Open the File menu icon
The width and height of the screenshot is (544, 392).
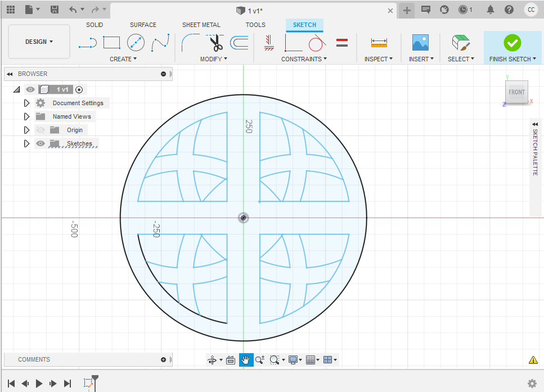(29, 10)
